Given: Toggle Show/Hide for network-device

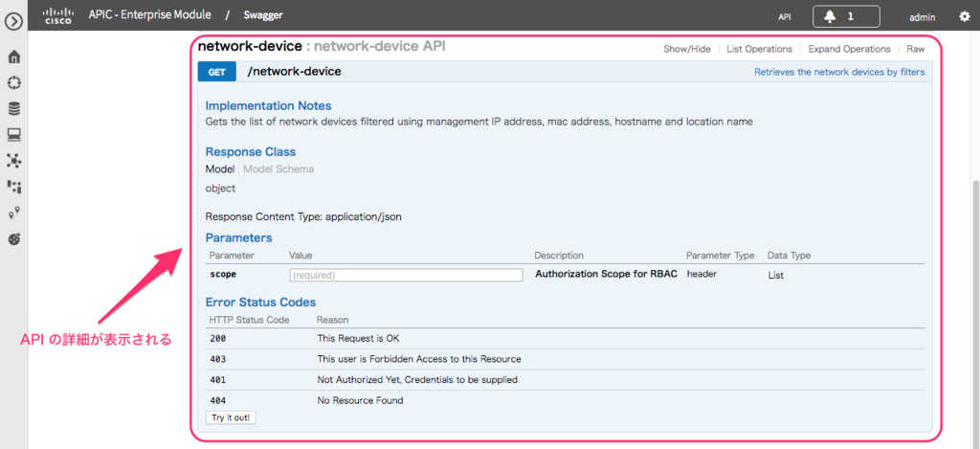Looking at the screenshot, I should 687,49.
